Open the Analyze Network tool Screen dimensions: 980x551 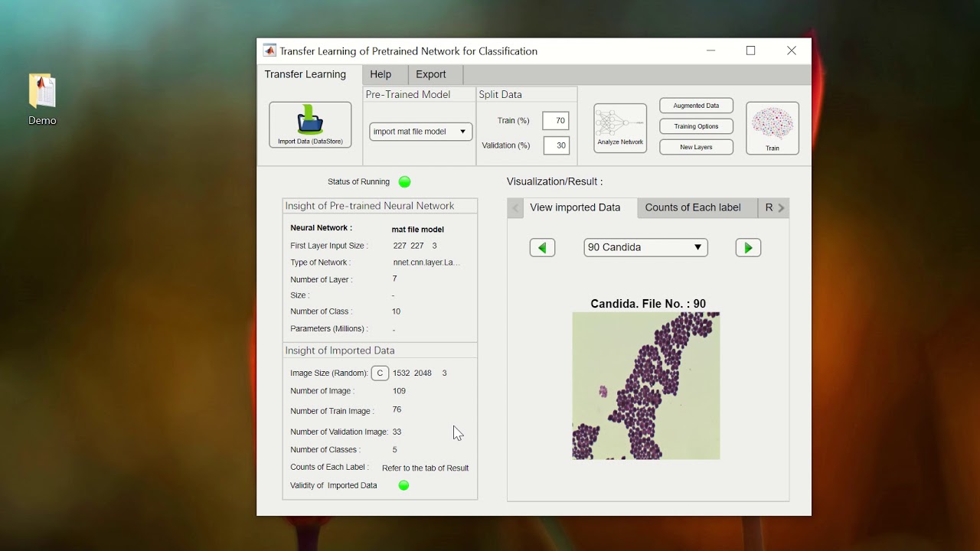[619, 128]
